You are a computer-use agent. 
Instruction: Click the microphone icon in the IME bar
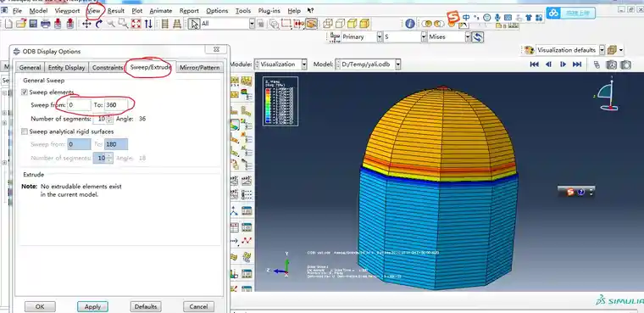[x=497, y=18]
